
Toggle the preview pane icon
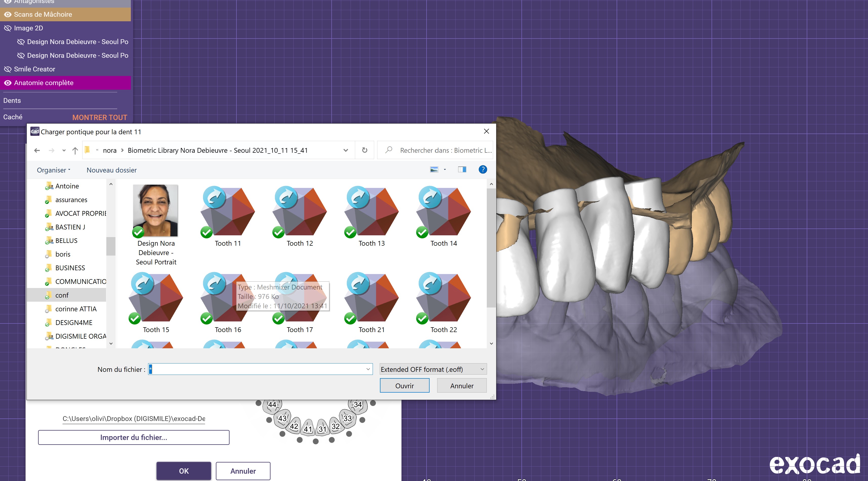462,169
